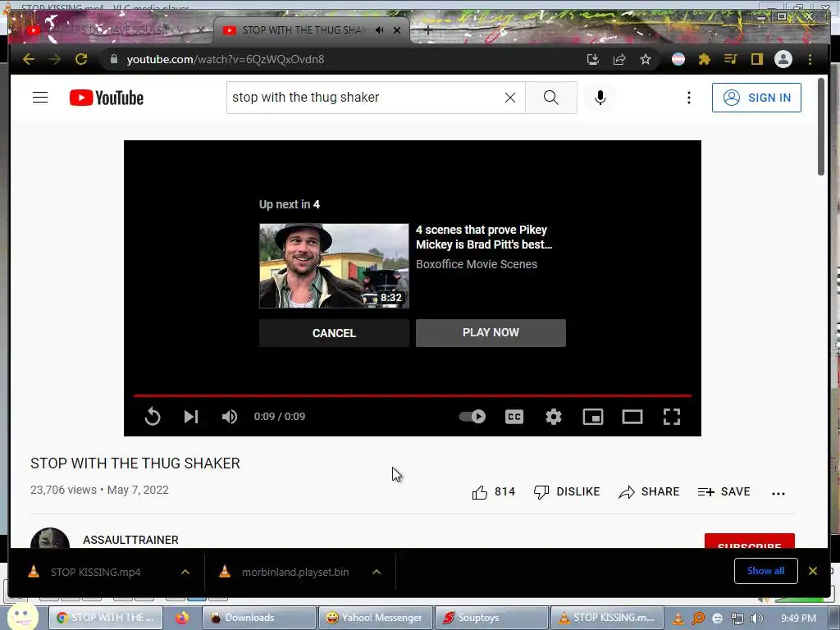The image size is (840, 630).
Task: Close the downloads bar
Action: tap(813, 571)
